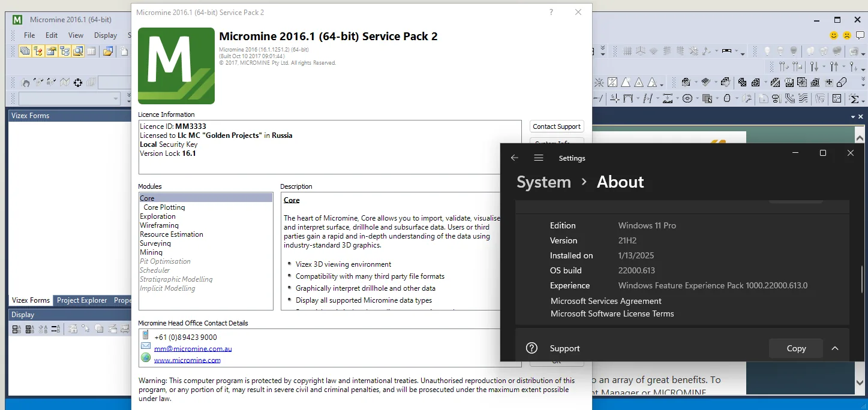The height and width of the screenshot is (410, 868).
Task: Click the boxed diagonal sparkle icon
Action: pos(612,82)
